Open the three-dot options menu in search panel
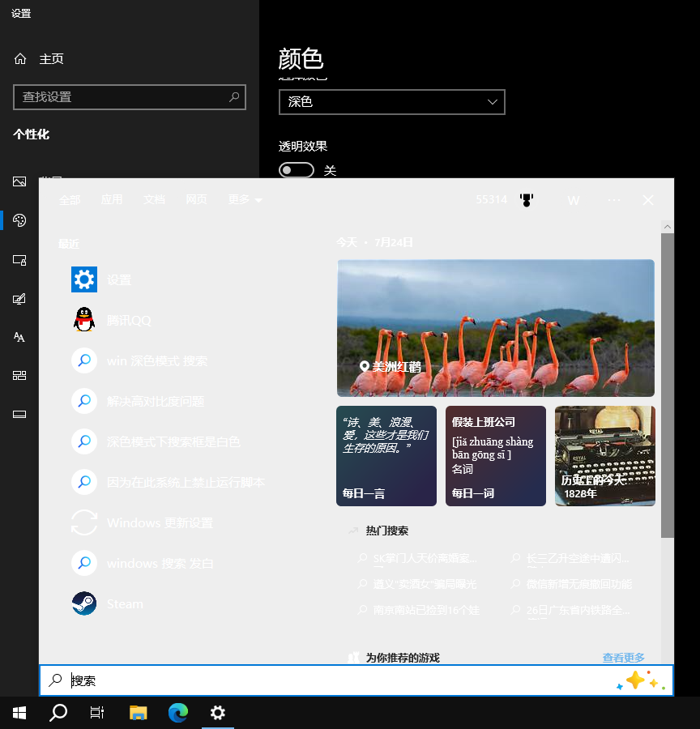The image size is (700, 729). click(614, 200)
